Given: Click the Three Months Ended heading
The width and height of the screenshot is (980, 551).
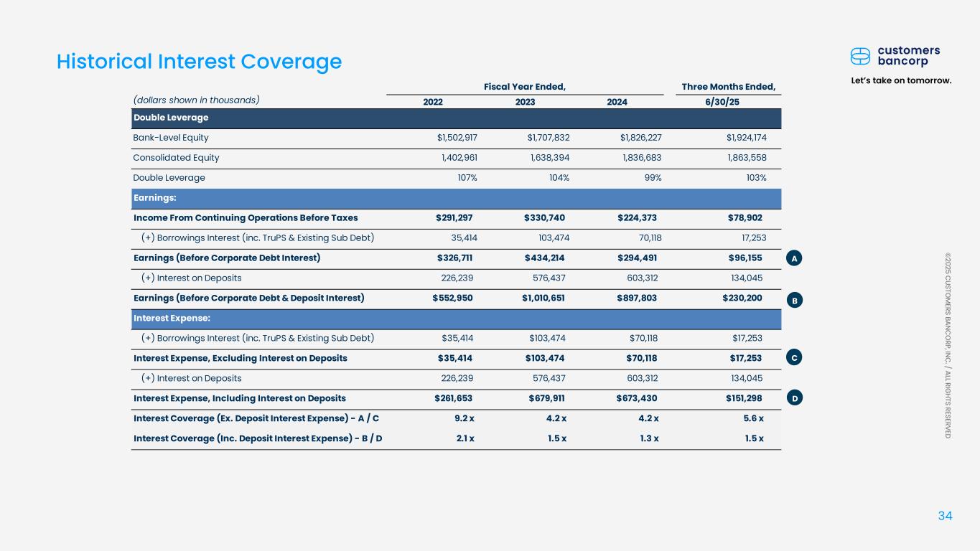Looking at the screenshot, I should (x=728, y=87).
